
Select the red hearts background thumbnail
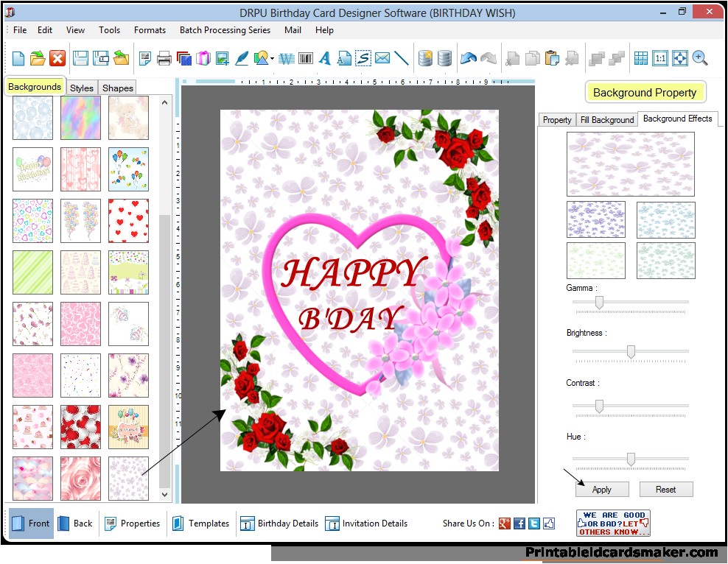click(128, 221)
